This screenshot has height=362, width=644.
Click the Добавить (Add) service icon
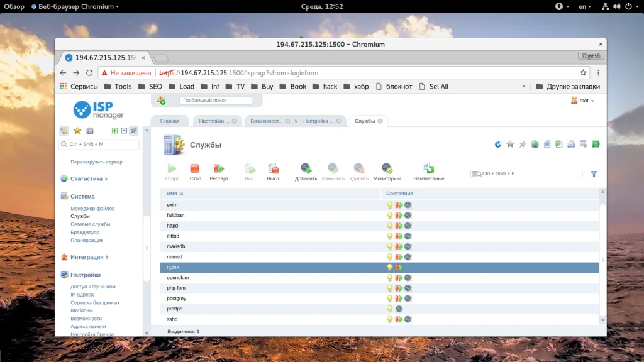306,168
